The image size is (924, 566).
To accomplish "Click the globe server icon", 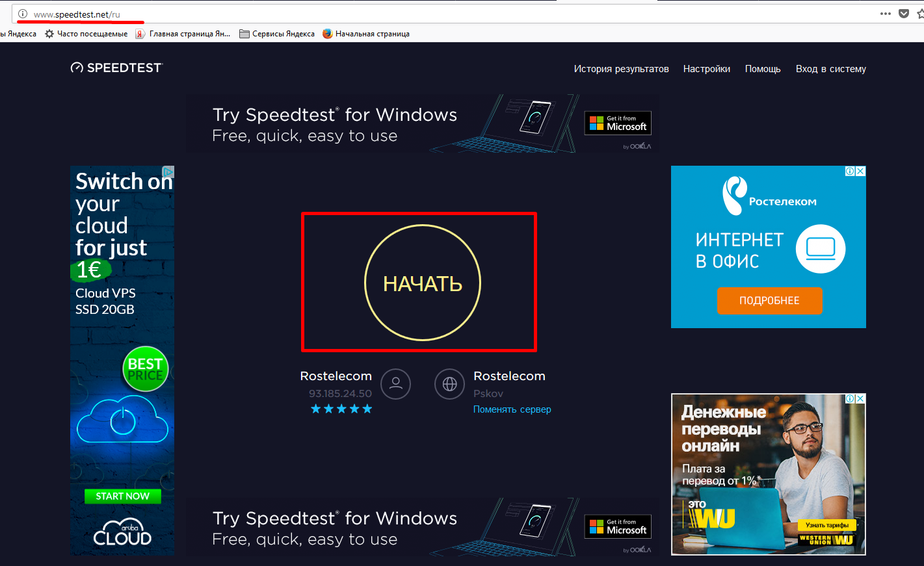I will [449, 384].
